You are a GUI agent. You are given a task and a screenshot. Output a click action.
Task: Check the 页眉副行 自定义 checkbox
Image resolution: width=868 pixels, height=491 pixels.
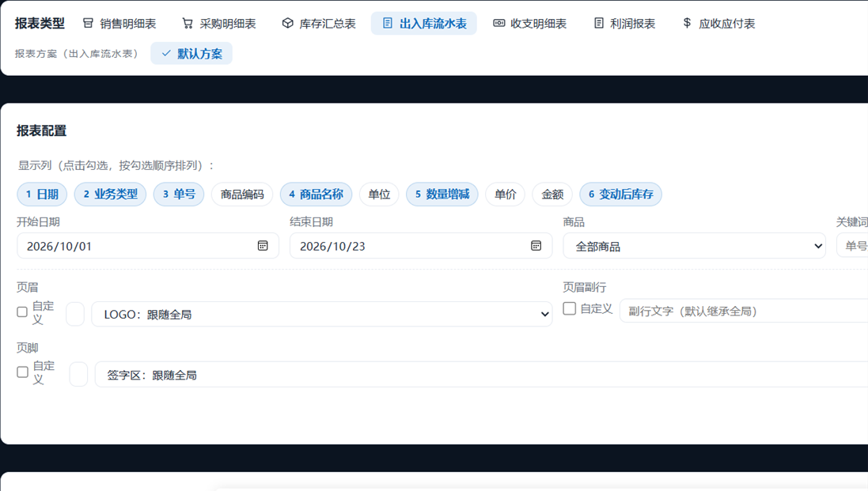(x=570, y=308)
